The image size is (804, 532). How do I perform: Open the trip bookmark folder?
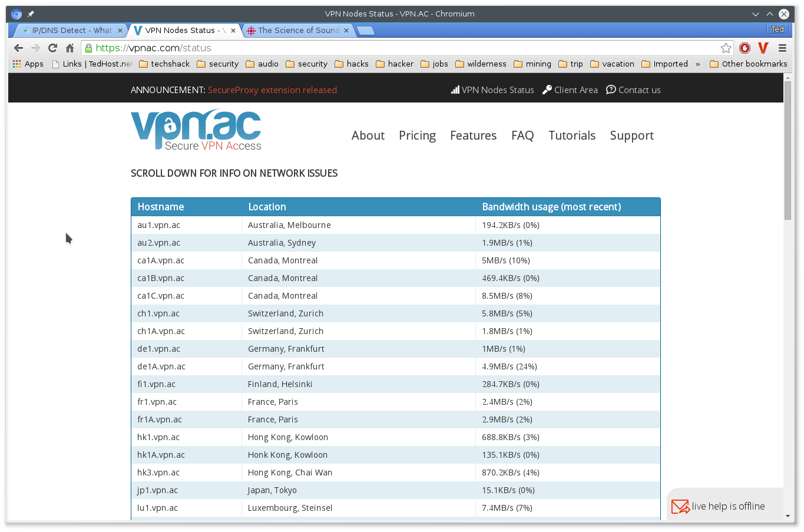click(x=571, y=64)
